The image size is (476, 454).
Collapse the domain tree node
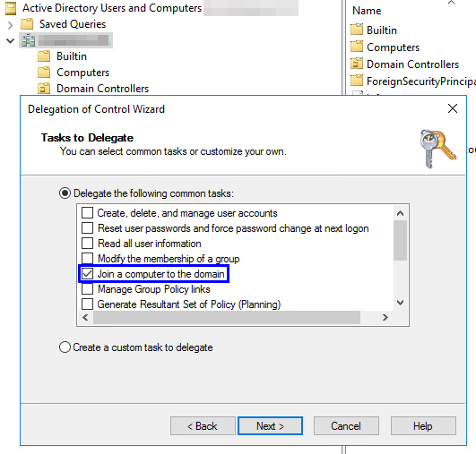tap(11, 40)
